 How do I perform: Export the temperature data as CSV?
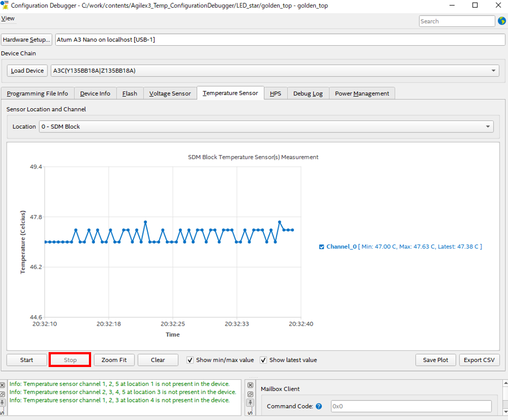click(479, 360)
